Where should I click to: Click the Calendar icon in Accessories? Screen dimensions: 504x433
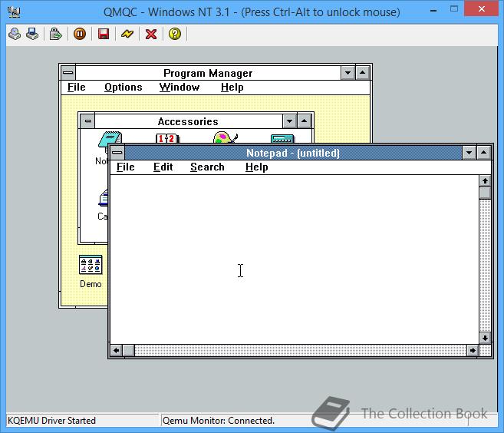click(x=167, y=138)
